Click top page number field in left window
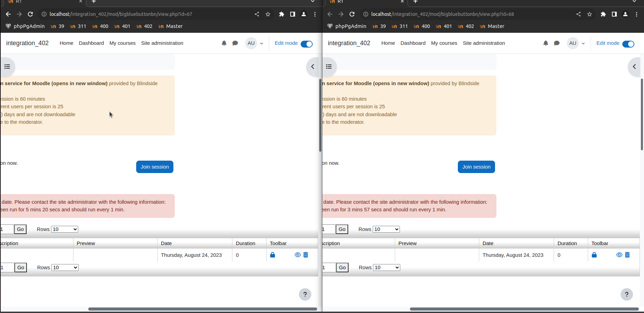This screenshot has width=644, height=313. pyautogui.click(x=7, y=229)
